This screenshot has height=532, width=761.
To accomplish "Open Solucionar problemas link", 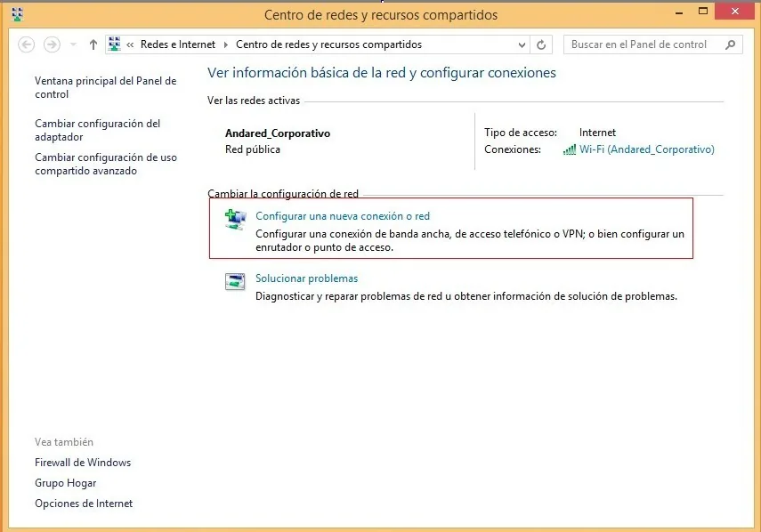I will 306,278.
